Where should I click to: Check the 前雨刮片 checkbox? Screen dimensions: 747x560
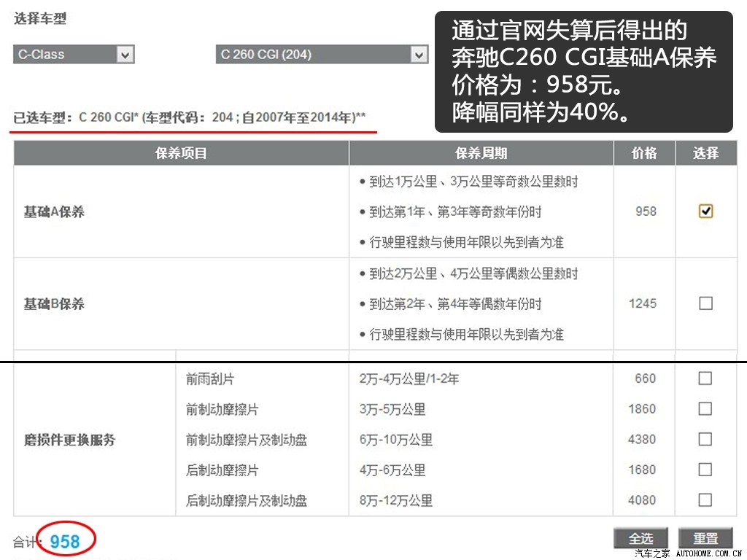705,378
